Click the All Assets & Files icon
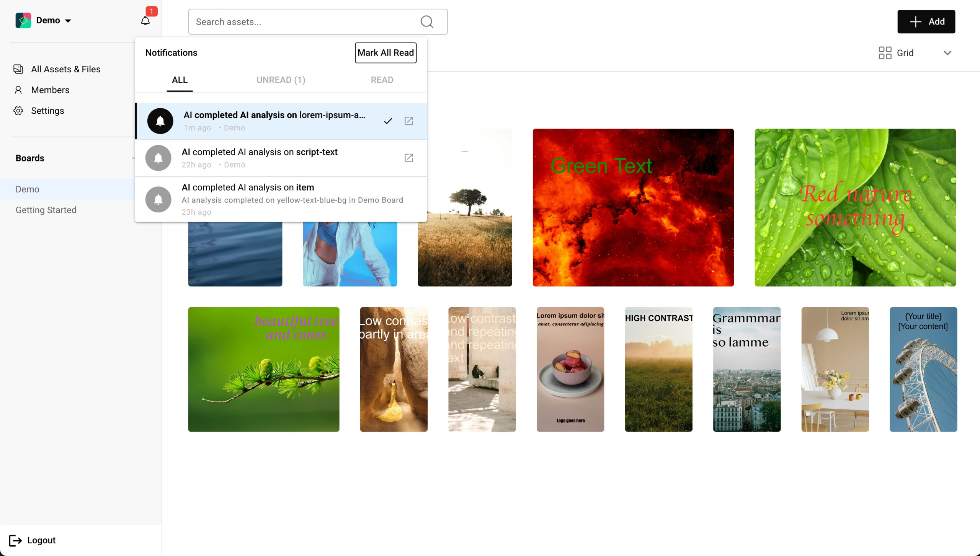980x556 pixels. (18, 69)
